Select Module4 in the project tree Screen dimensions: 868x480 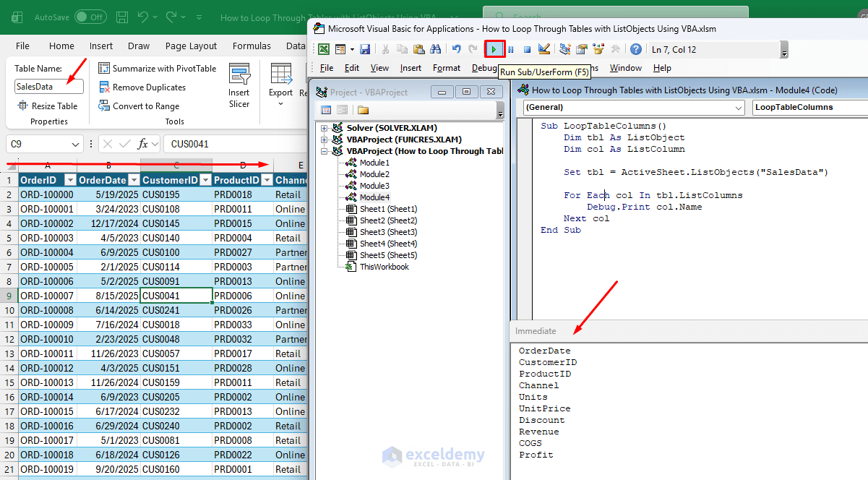[x=374, y=197]
